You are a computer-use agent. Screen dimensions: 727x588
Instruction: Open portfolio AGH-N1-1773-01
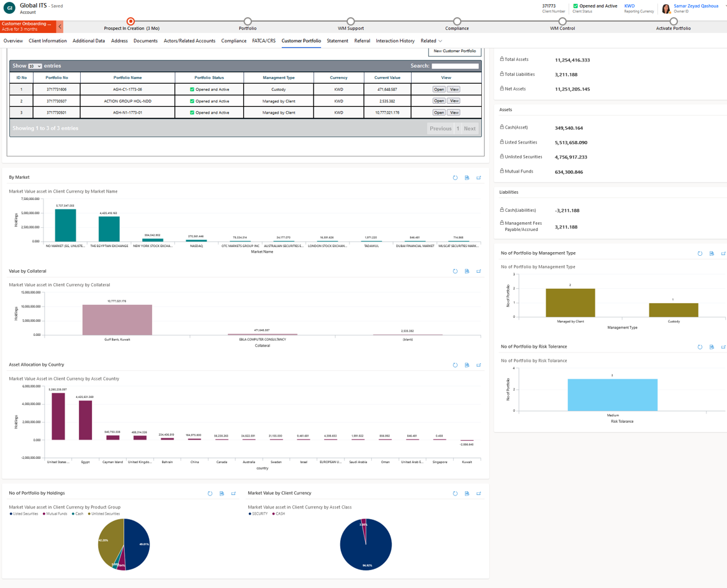click(438, 113)
